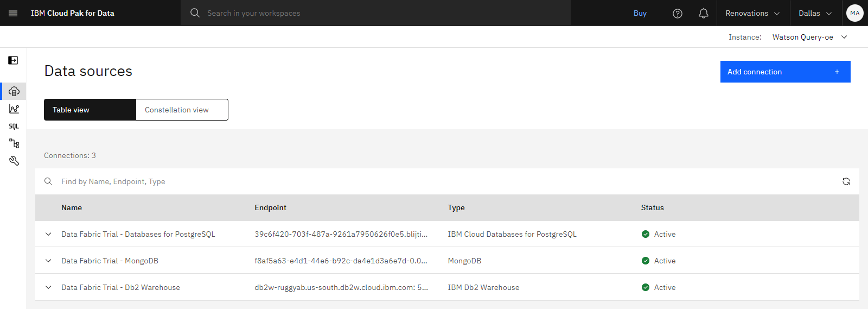Click the Status column header
This screenshot has height=309, width=868.
pos(653,207)
